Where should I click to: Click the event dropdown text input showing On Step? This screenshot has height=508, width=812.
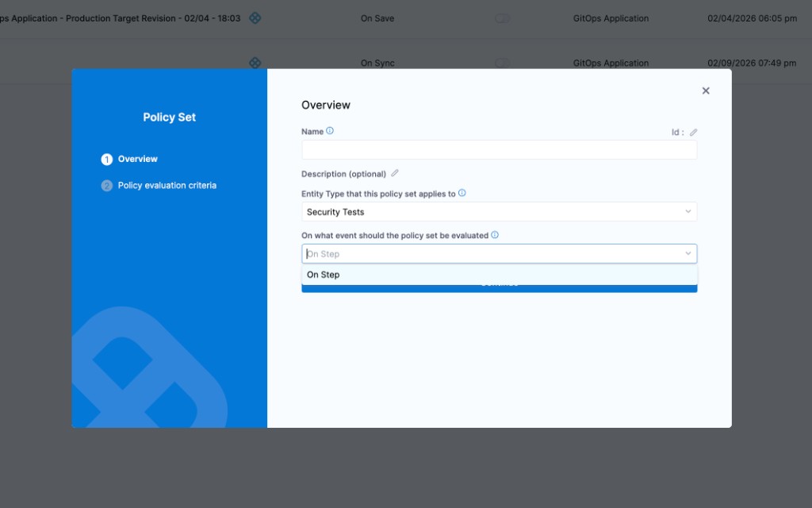coord(476,252)
